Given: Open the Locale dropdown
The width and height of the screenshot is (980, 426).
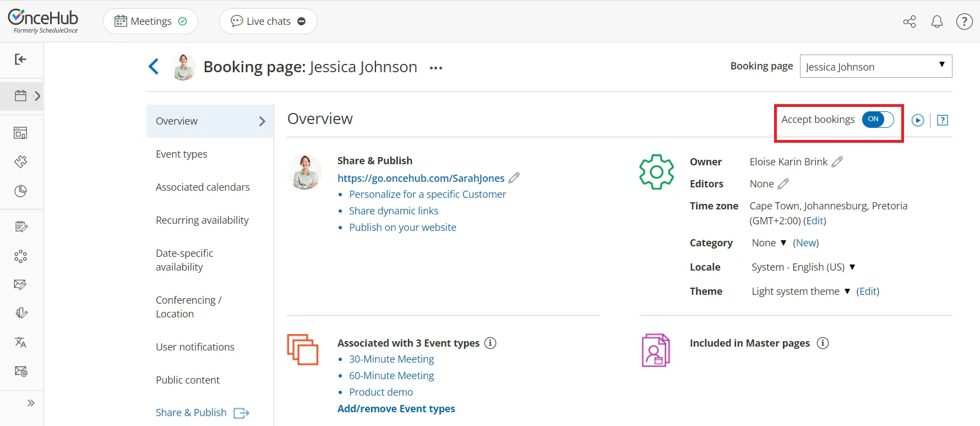Looking at the screenshot, I should point(803,267).
